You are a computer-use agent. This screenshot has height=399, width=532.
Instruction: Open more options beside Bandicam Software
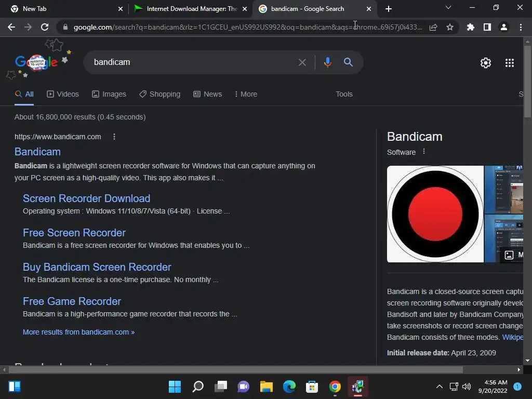point(424,152)
